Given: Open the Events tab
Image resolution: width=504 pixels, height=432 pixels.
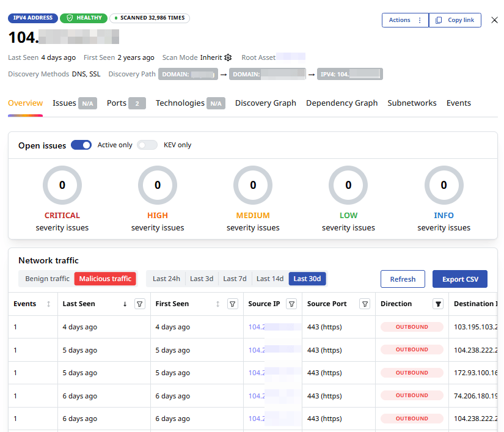Looking at the screenshot, I should (458, 103).
